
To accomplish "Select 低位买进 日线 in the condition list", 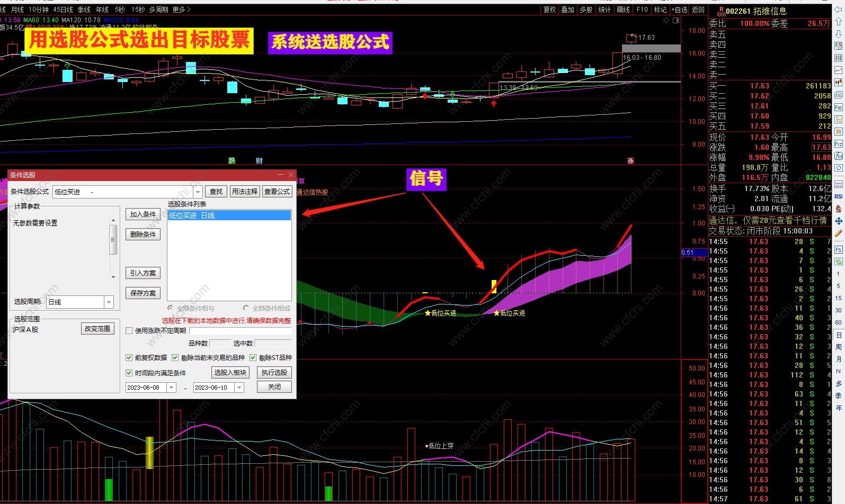I will [229, 215].
